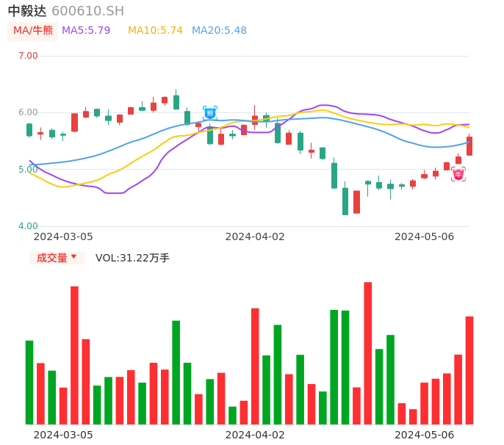The height and width of the screenshot is (445, 504).
Task: Click the 4.00 price axis label
Action: [28, 226]
